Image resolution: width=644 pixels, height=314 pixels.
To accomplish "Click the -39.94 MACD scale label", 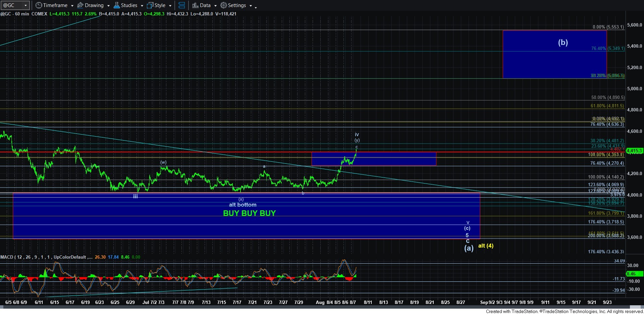I will click(x=619, y=290).
